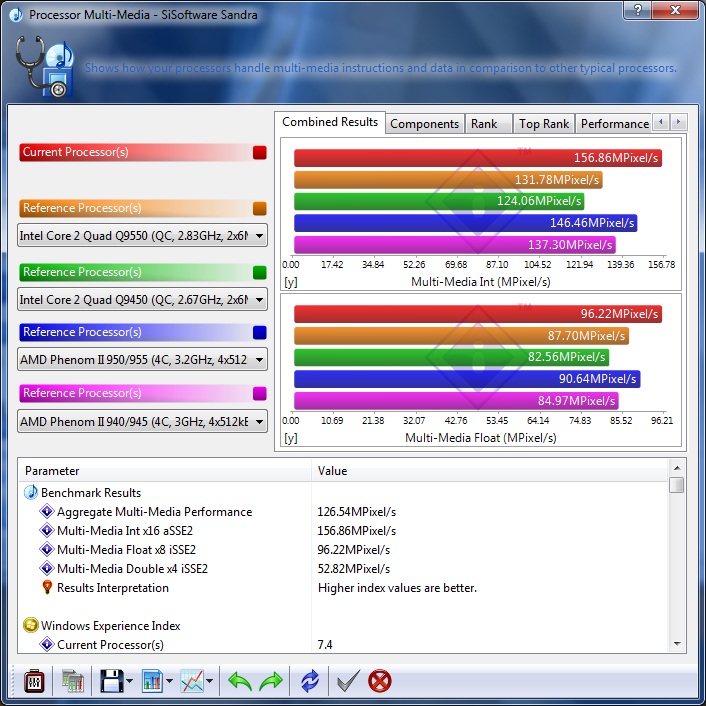The image size is (706, 706).
Task: Expand the bar chart icon's dropdown arrow
Action: click(169, 681)
